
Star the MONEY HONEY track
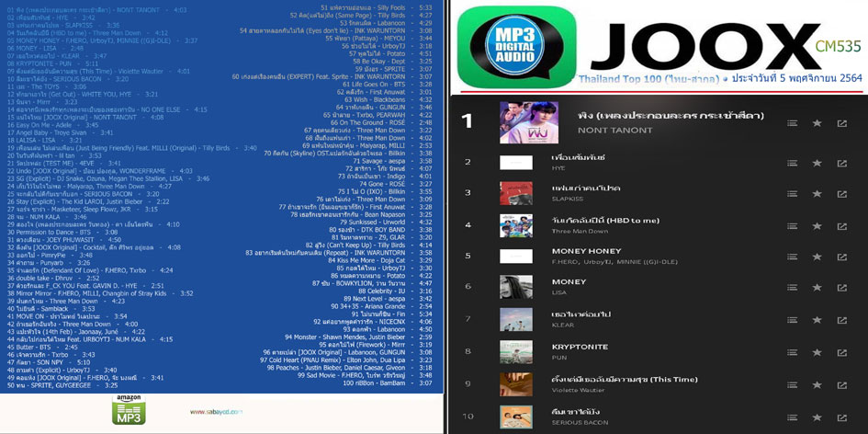point(817,257)
